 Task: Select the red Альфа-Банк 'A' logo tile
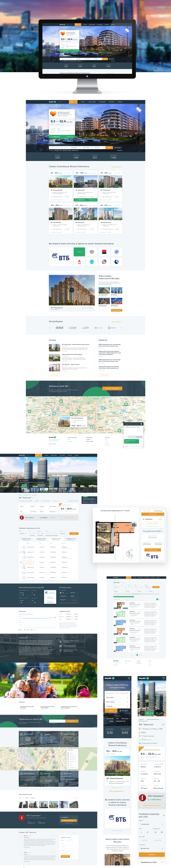(x=79, y=261)
